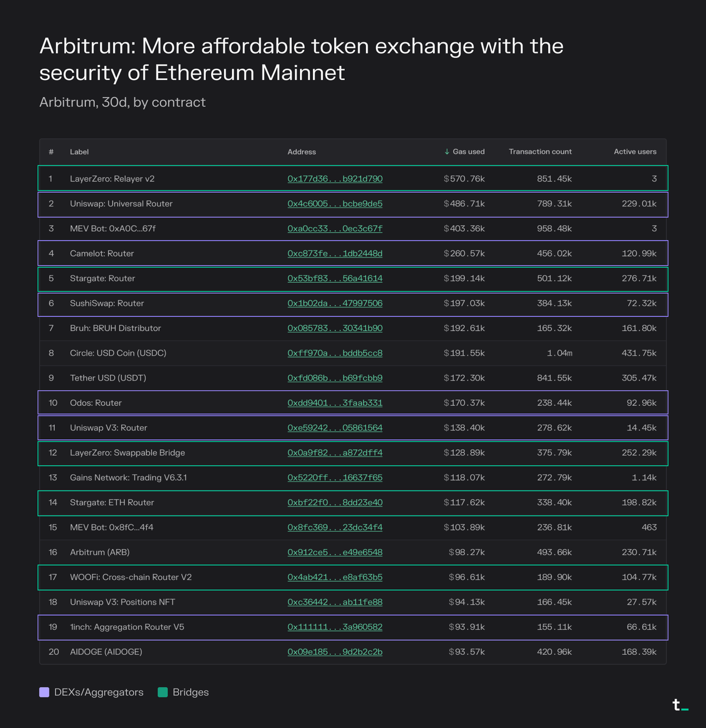Click the purple DEXs/Aggregators legend swatch

point(44,692)
